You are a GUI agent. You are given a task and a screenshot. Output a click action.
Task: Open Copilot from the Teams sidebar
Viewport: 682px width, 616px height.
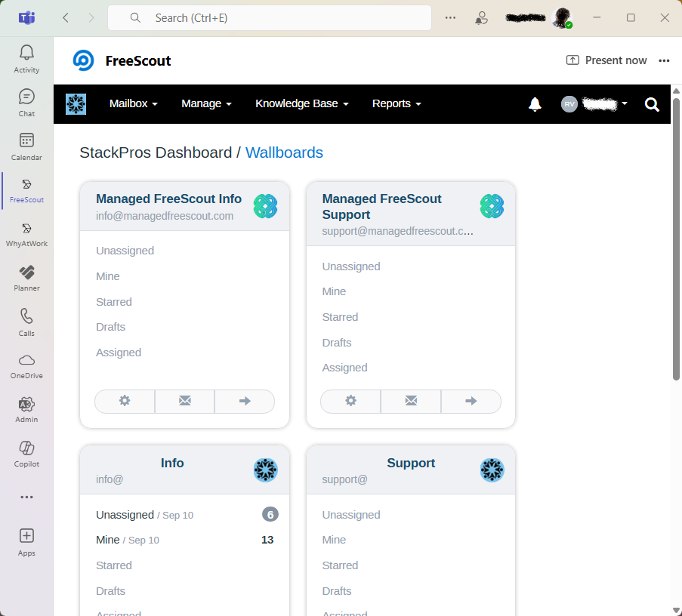pyautogui.click(x=26, y=453)
